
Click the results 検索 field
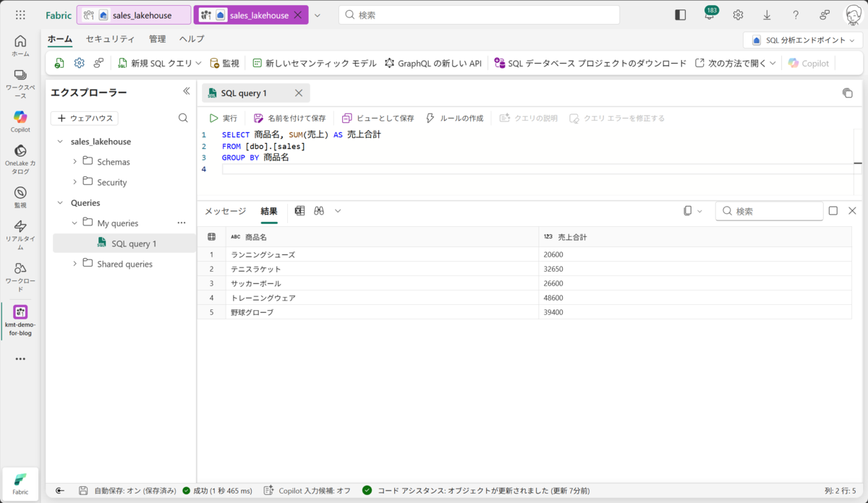click(770, 211)
